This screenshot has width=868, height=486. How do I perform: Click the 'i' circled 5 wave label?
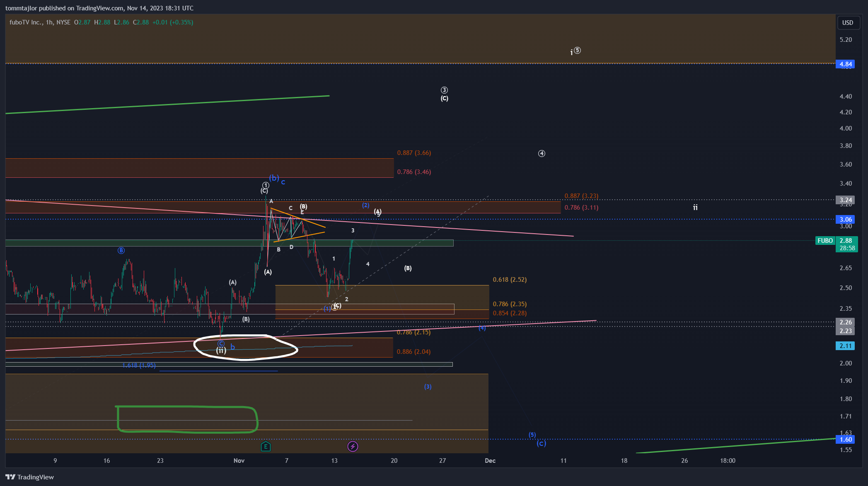(575, 51)
